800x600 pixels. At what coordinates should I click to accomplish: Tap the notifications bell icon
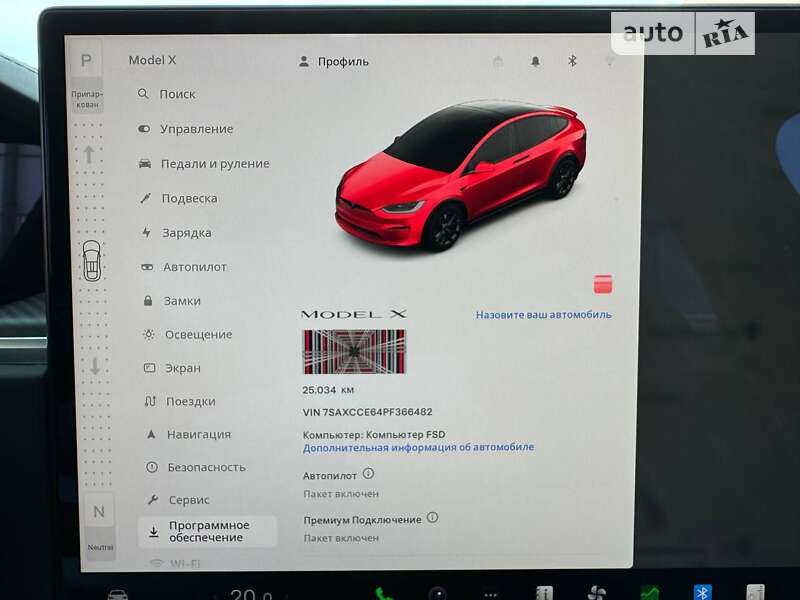point(537,61)
